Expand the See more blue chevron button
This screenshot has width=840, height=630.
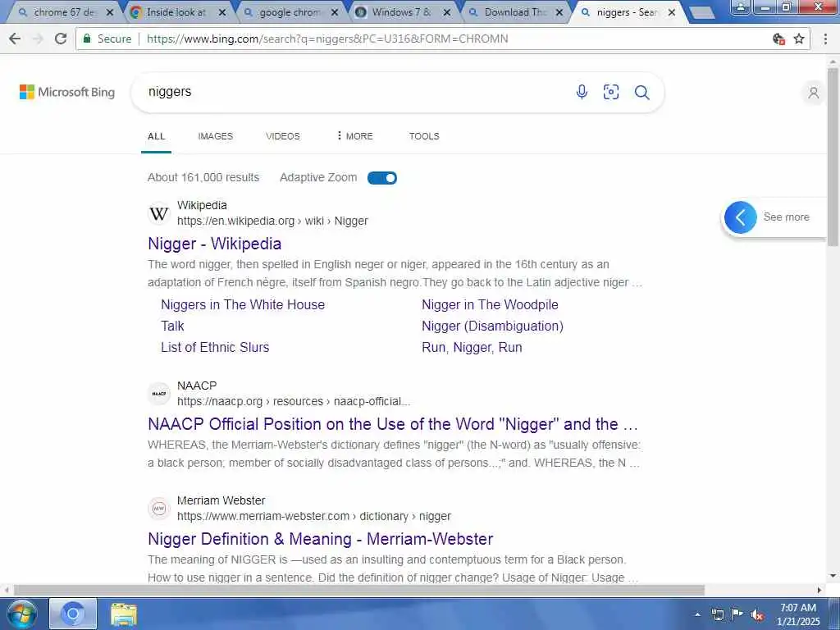tap(741, 217)
